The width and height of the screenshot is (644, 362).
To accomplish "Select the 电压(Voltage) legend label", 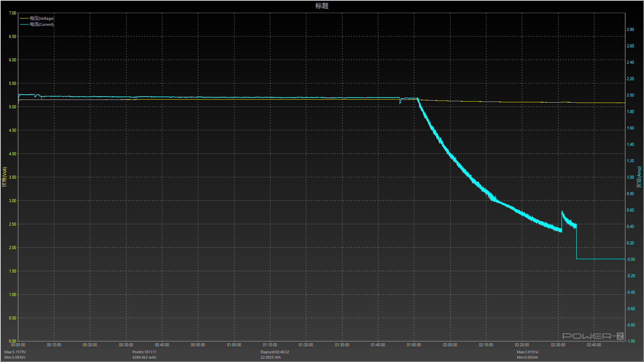I will click(42, 18).
